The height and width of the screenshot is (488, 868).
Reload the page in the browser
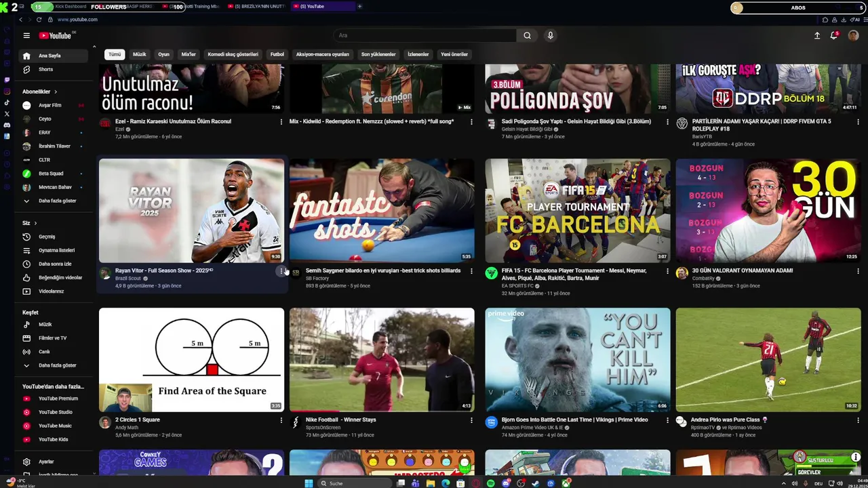39,20
